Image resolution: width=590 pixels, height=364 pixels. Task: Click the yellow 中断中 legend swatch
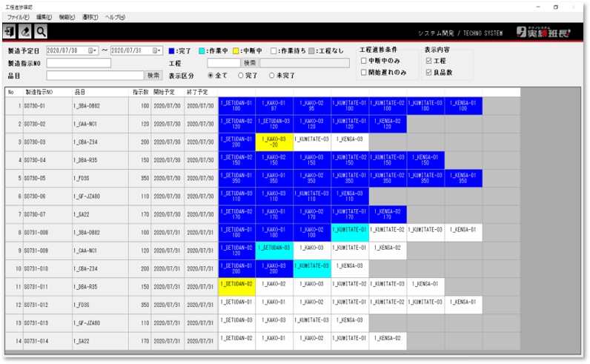236,50
